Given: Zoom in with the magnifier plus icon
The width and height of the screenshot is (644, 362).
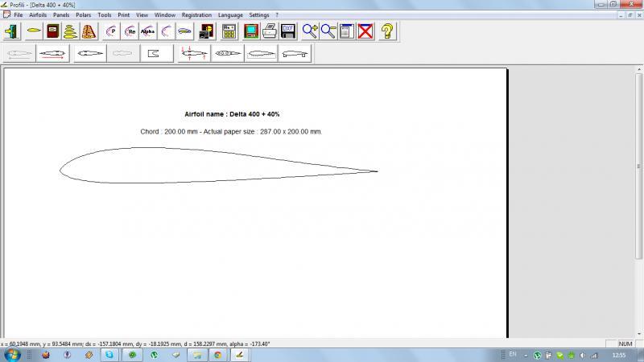Looking at the screenshot, I should click(x=310, y=31).
